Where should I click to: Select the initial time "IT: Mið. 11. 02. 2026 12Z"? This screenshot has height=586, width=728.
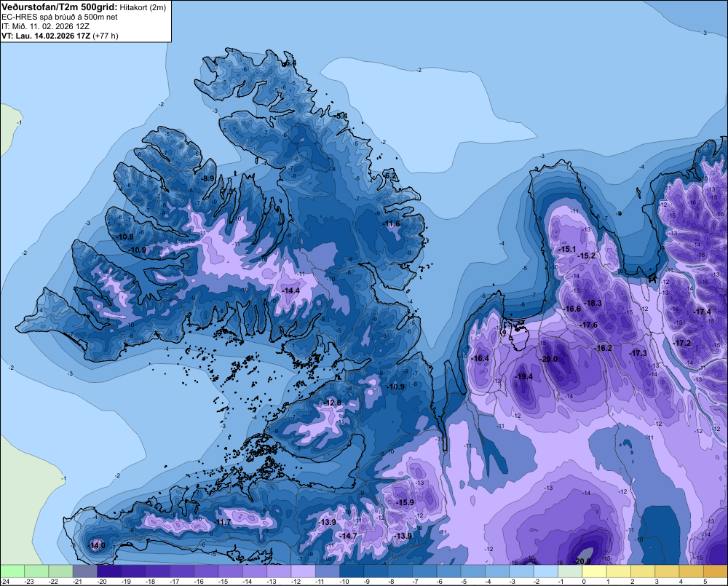tap(45, 26)
